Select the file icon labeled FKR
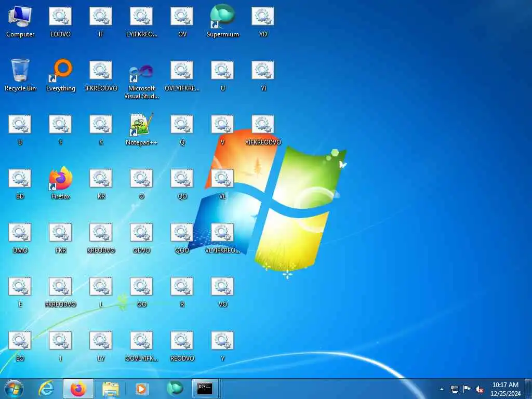532x399 pixels. 60,237
